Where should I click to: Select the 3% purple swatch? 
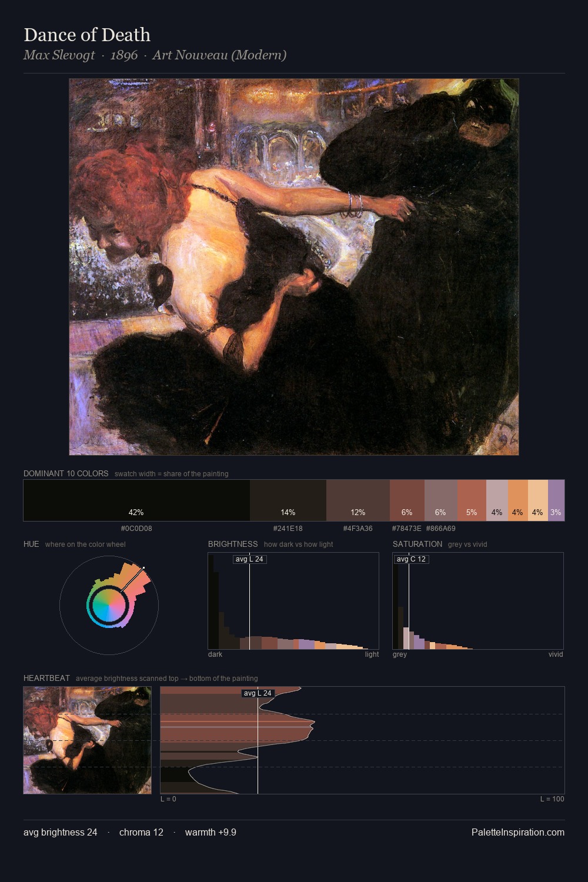pos(556,500)
